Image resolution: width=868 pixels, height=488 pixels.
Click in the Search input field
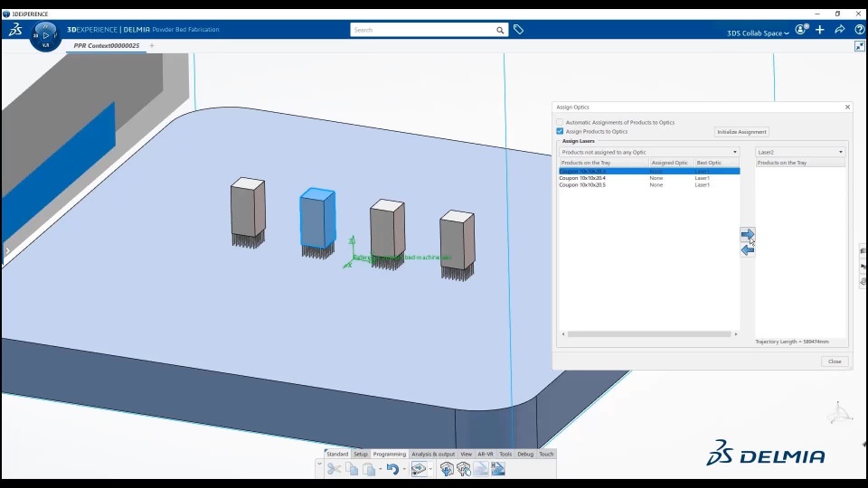(x=423, y=30)
